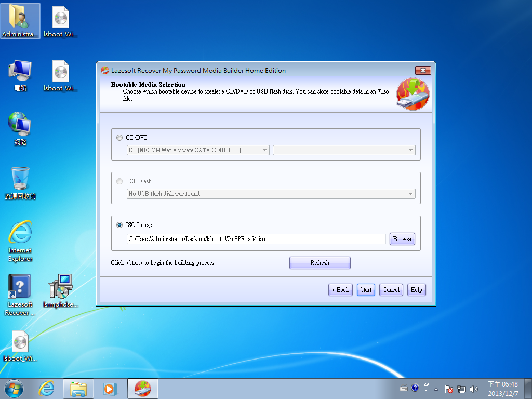Image resolution: width=532 pixels, height=399 pixels.
Task: Open Help from the wizard dialog
Action: pos(417,290)
